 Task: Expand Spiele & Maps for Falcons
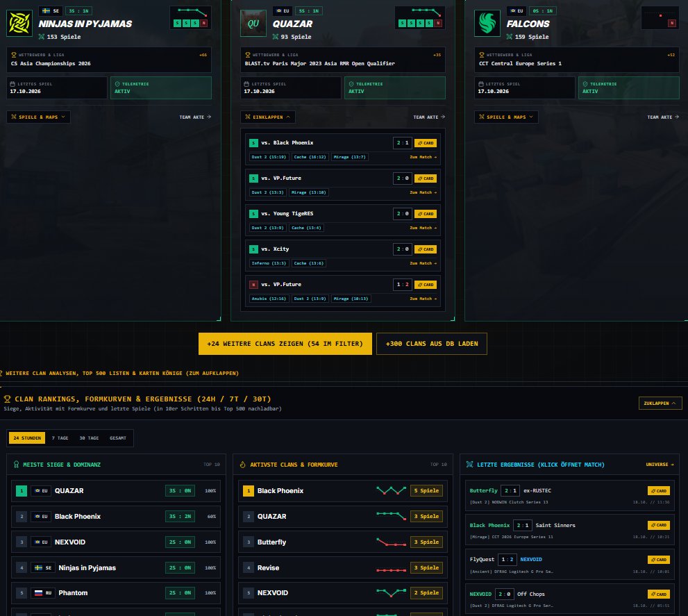(x=506, y=117)
